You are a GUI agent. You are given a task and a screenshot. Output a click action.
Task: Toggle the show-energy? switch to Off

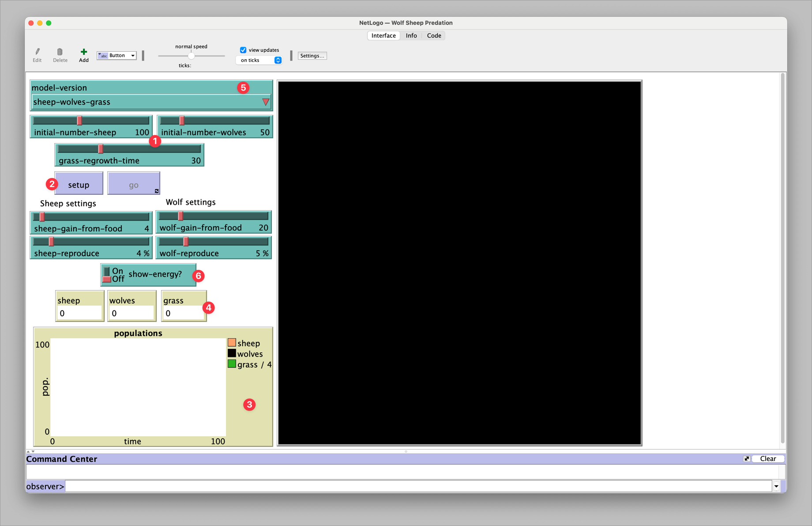106,279
